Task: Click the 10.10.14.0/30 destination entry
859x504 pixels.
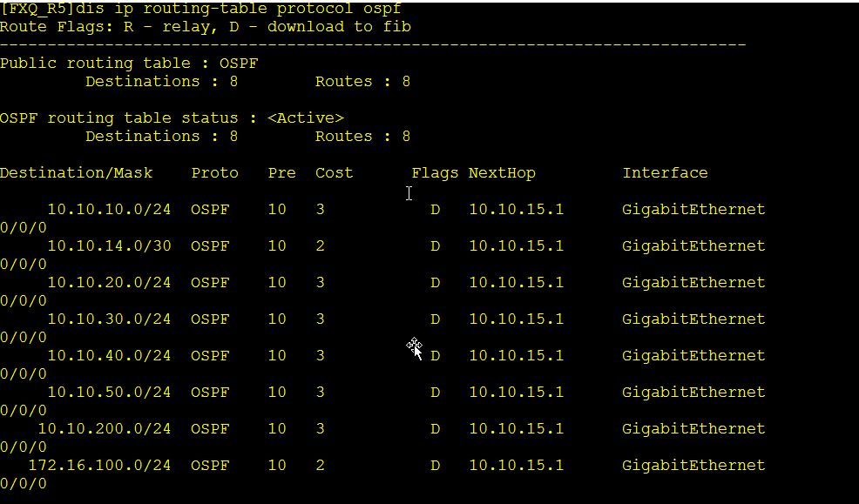Action: (x=110, y=246)
